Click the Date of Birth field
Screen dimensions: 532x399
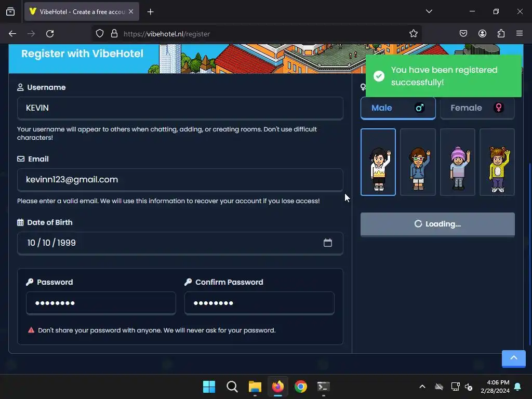pyautogui.click(x=180, y=243)
